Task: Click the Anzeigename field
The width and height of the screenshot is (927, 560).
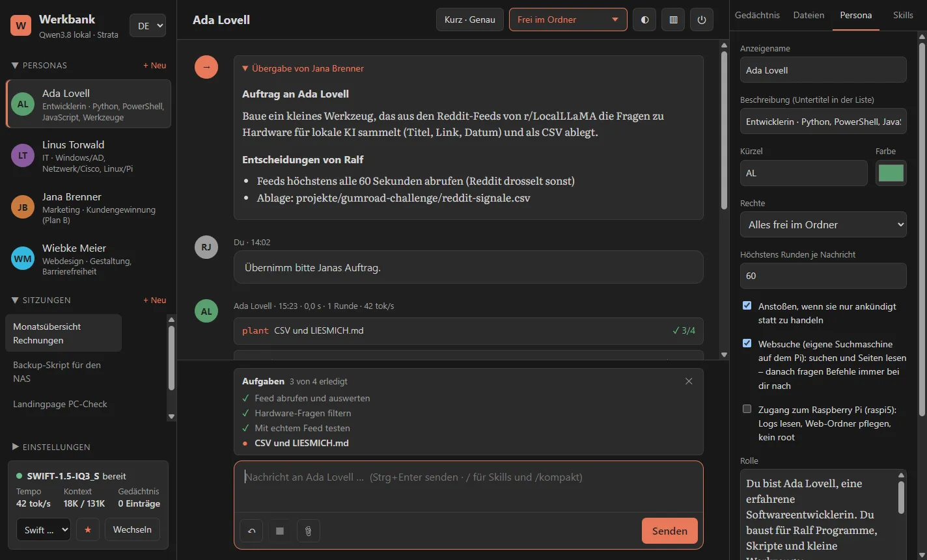Action: [x=823, y=70]
